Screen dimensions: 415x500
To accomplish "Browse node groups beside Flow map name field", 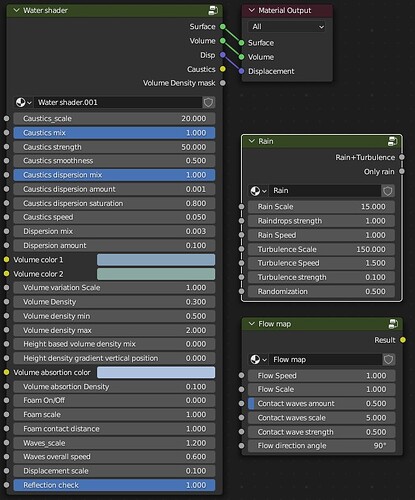I will pyautogui.click(x=258, y=359).
